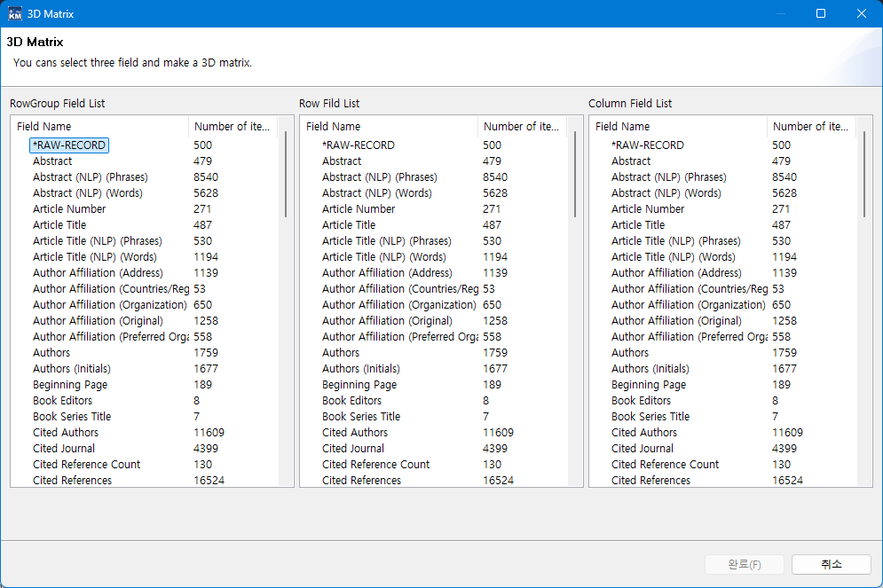Select *RAW-RECORD in RowGroup Field List
The width and height of the screenshot is (883, 588).
(x=69, y=145)
